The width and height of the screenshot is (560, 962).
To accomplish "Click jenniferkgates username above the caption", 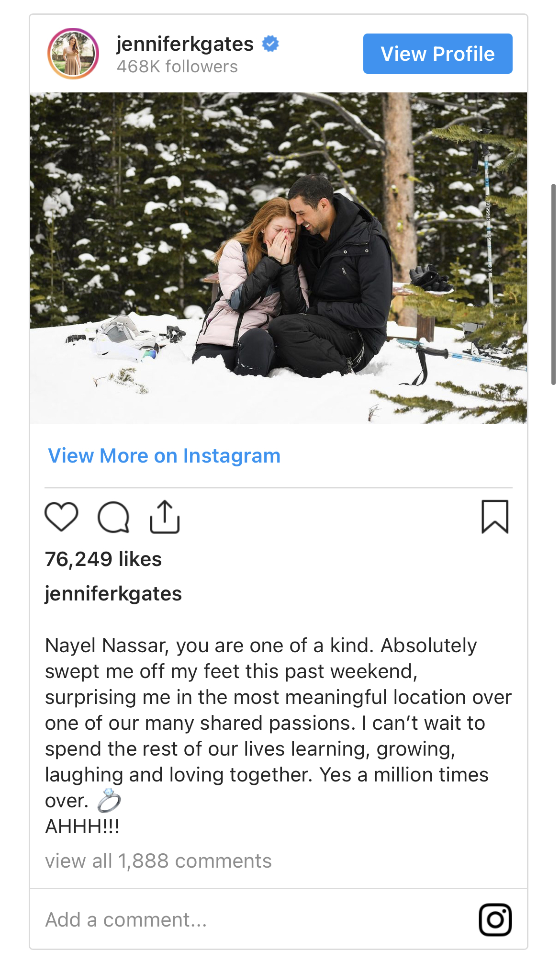I will (x=113, y=593).
